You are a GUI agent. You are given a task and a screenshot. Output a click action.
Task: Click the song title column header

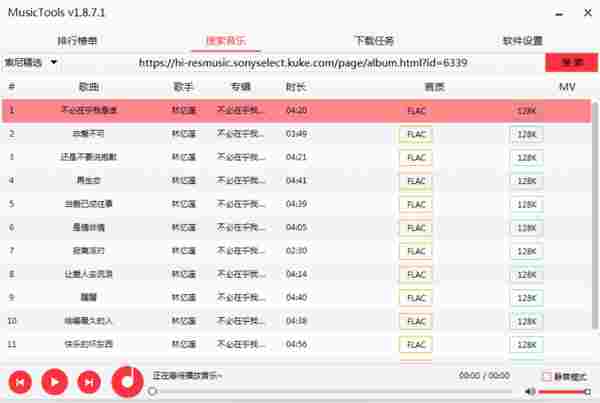click(89, 87)
